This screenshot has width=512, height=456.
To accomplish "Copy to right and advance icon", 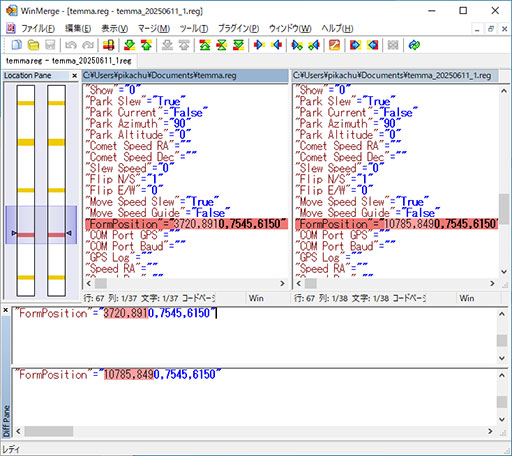I will pos(297,45).
